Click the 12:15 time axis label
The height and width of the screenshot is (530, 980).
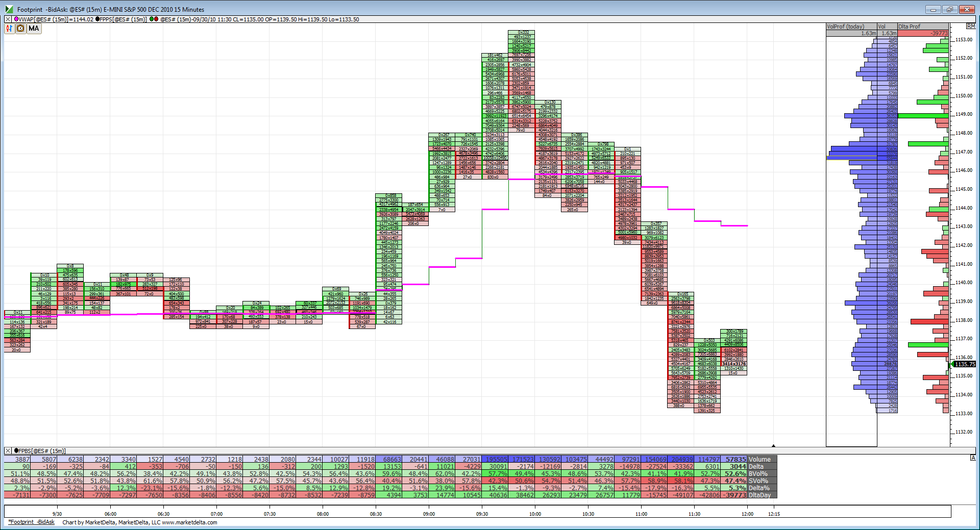(x=774, y=514)
